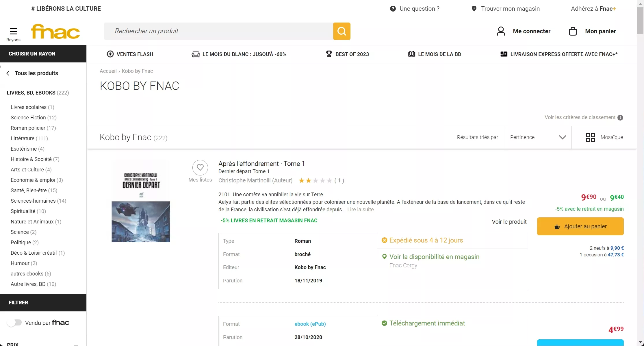
Task: Click the store locator pin icon
Action: point(474,9)
